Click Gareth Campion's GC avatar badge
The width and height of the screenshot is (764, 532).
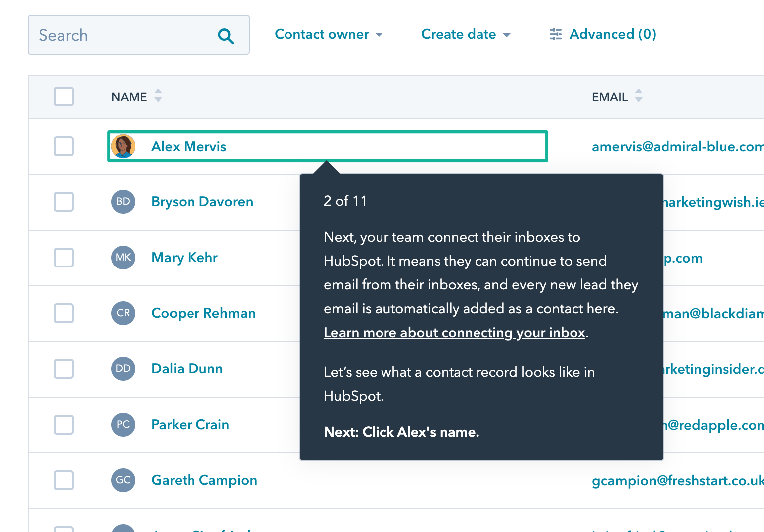click(123, 480)
